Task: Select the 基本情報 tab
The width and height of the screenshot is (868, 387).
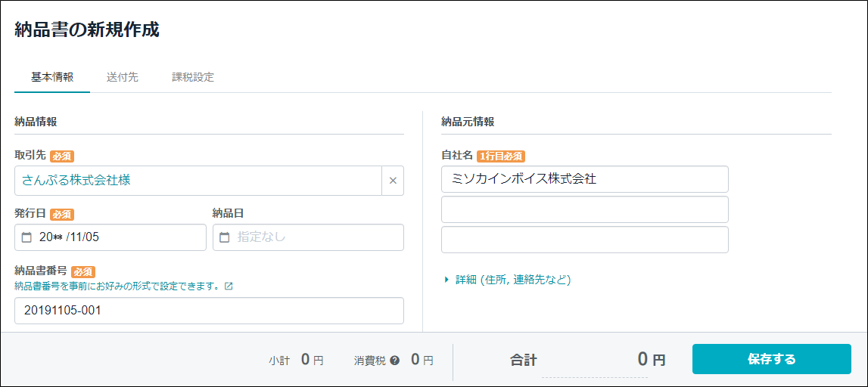Action: 52,77
